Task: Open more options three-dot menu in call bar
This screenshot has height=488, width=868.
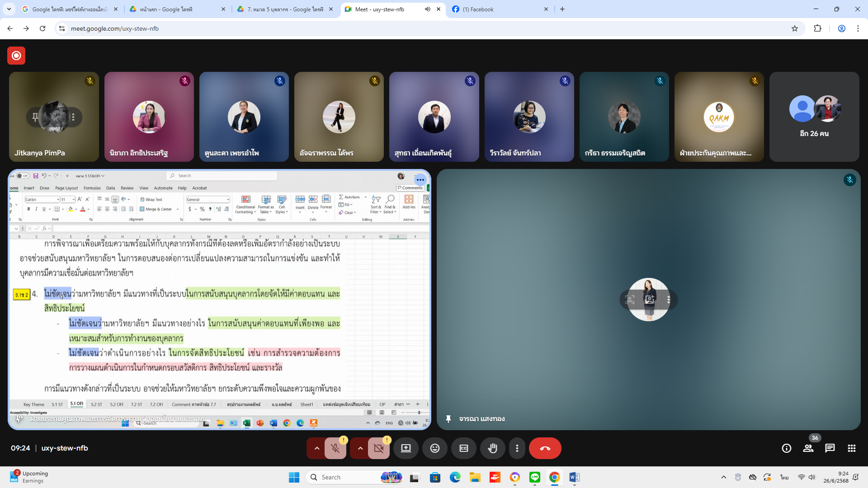Action: 517,448
